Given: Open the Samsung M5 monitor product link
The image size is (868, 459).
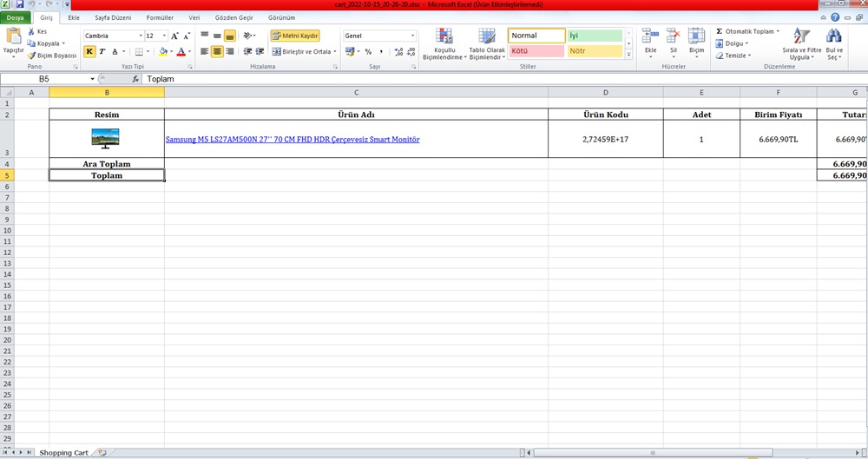Looking at the screenshot, I should [293, 140].
